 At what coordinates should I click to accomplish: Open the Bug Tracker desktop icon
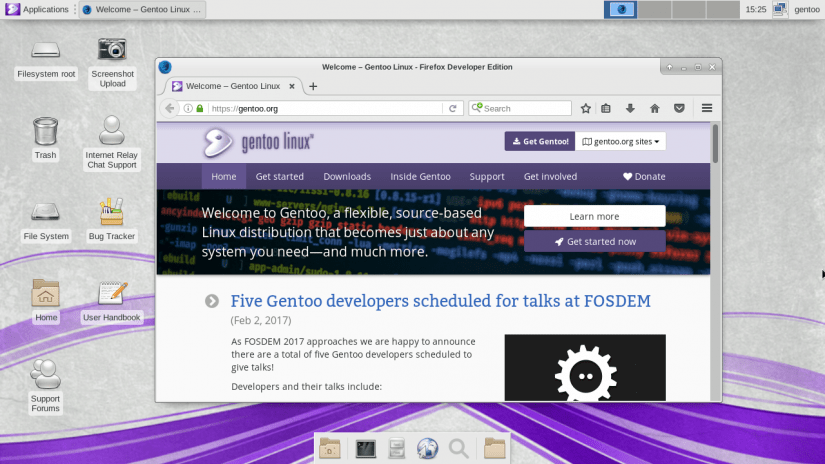[x=112, y=219]
